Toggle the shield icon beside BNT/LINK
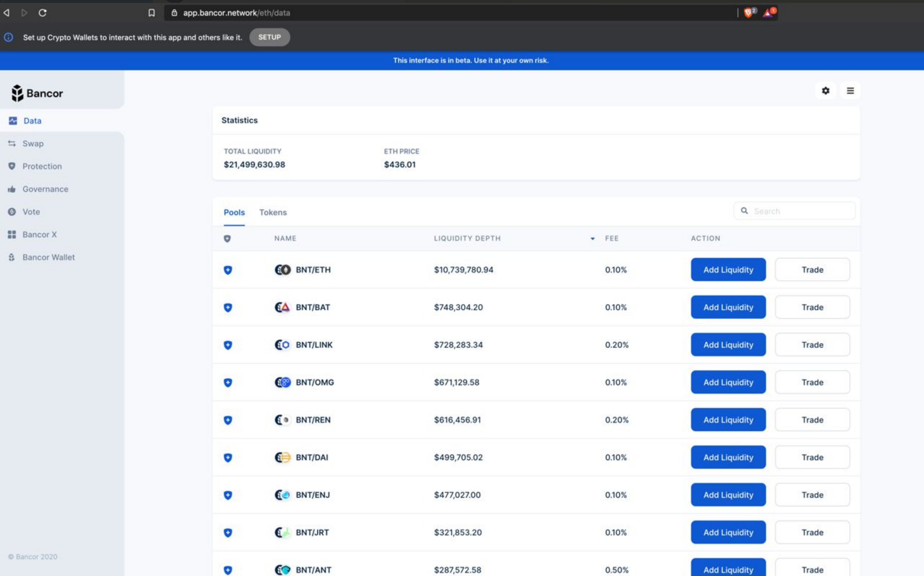 pos(228,345)
